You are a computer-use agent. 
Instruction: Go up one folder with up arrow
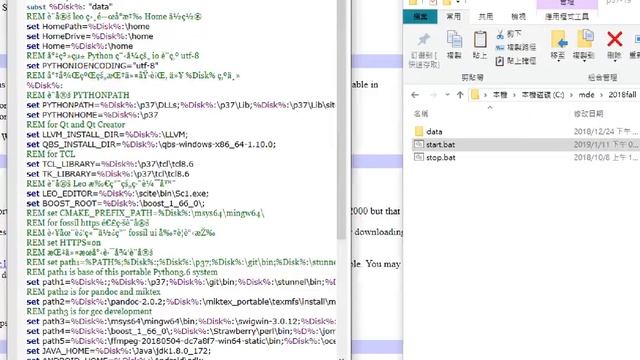point(460,95)
